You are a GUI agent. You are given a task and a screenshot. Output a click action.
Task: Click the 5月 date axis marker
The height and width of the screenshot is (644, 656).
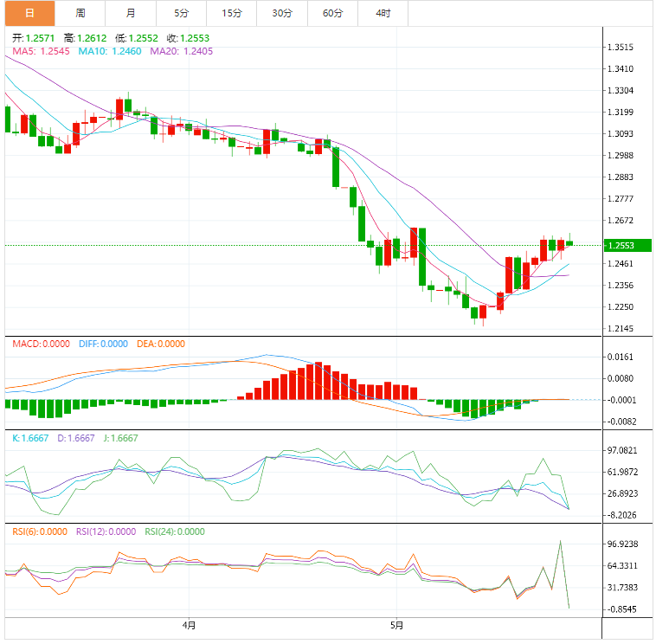pyautogui.click(x=396, y=626)
